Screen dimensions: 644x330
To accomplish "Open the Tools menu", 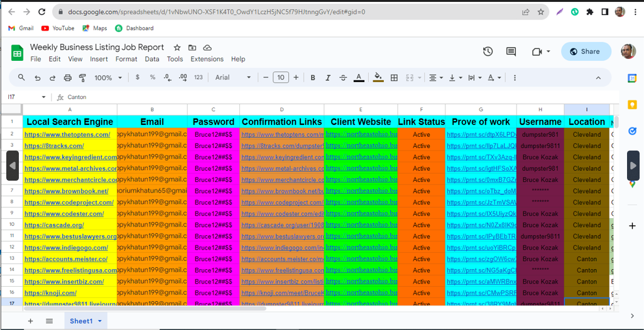I will click(x=175, y=59).
